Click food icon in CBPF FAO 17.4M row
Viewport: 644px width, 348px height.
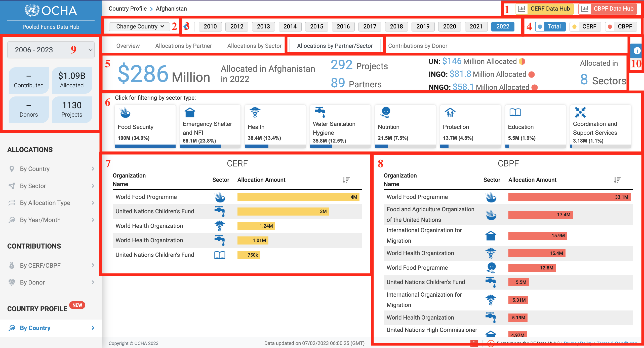(491, 215)
